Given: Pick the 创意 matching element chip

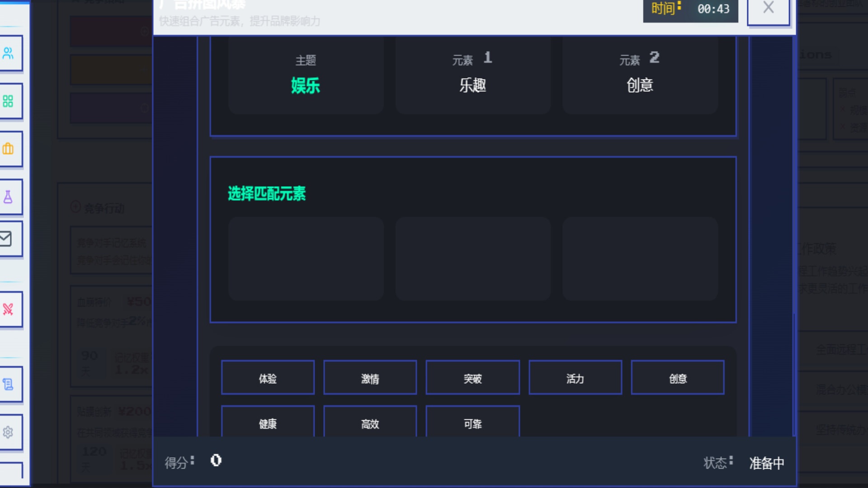Looking at the screenshot, I should pyautogui.click(x=678, y=378).
